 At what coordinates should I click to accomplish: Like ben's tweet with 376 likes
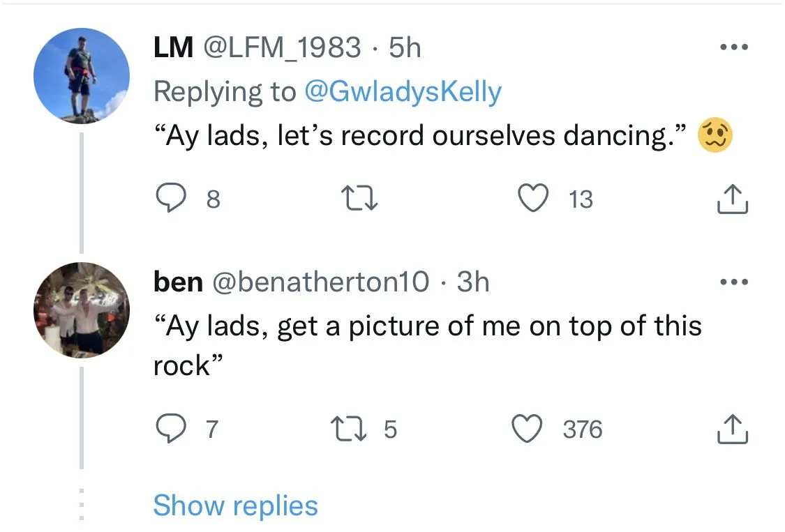coord(528,429)
